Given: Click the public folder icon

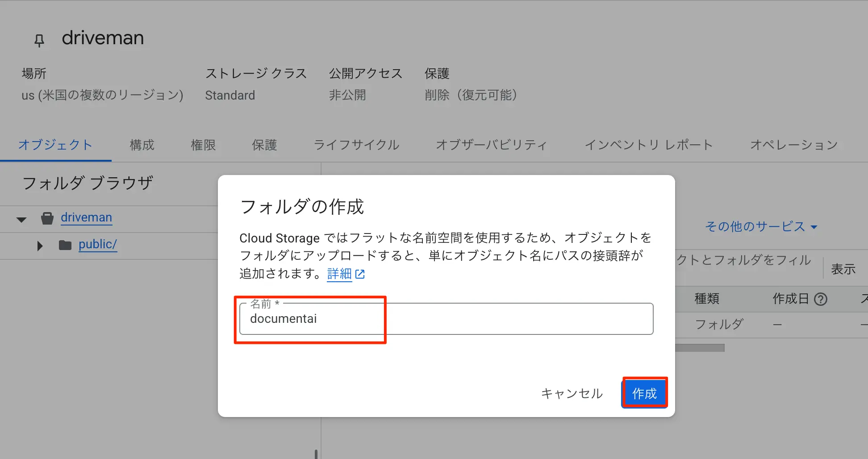Looking at the screenshot, I should click(65, 245).
